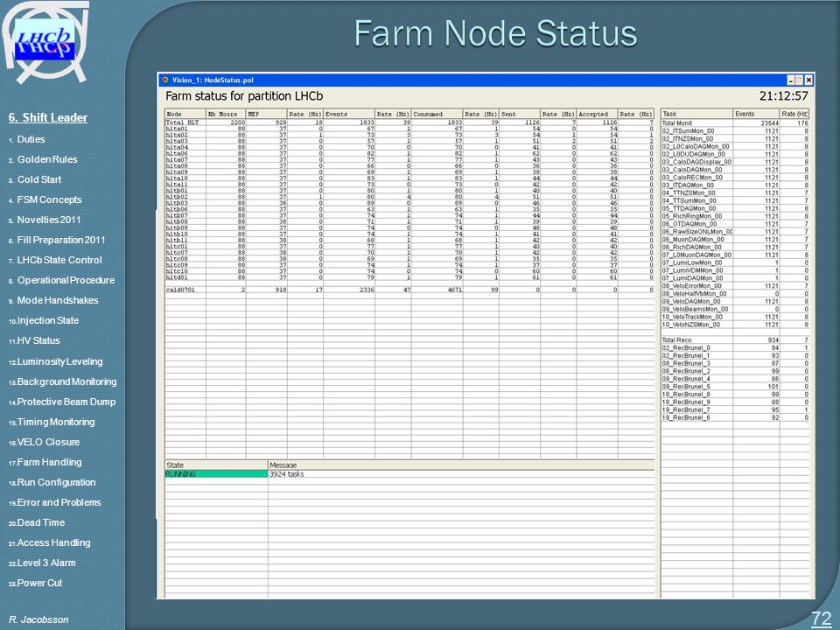Go to Error and Problems
The image size is (840, 630).
59,502
